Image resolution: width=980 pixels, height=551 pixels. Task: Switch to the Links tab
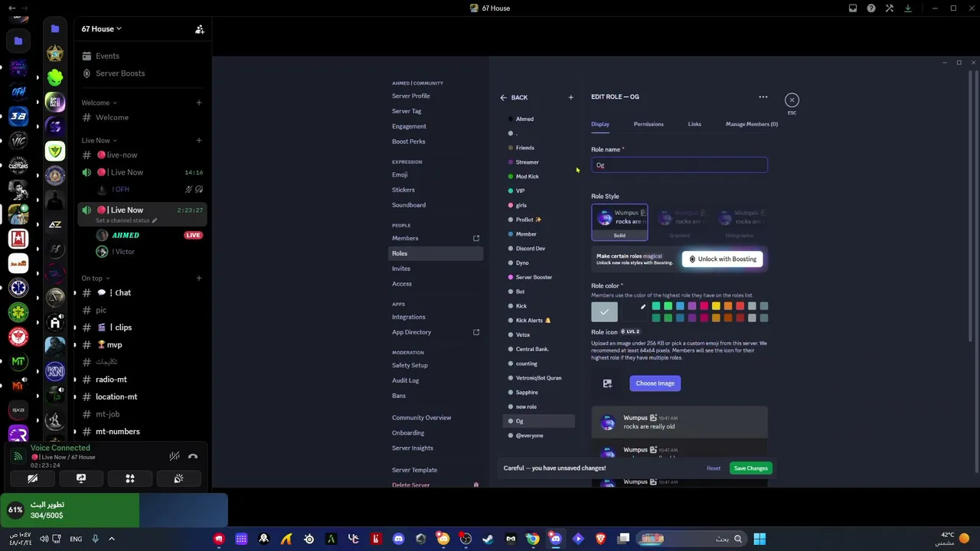tap(694, 124)
